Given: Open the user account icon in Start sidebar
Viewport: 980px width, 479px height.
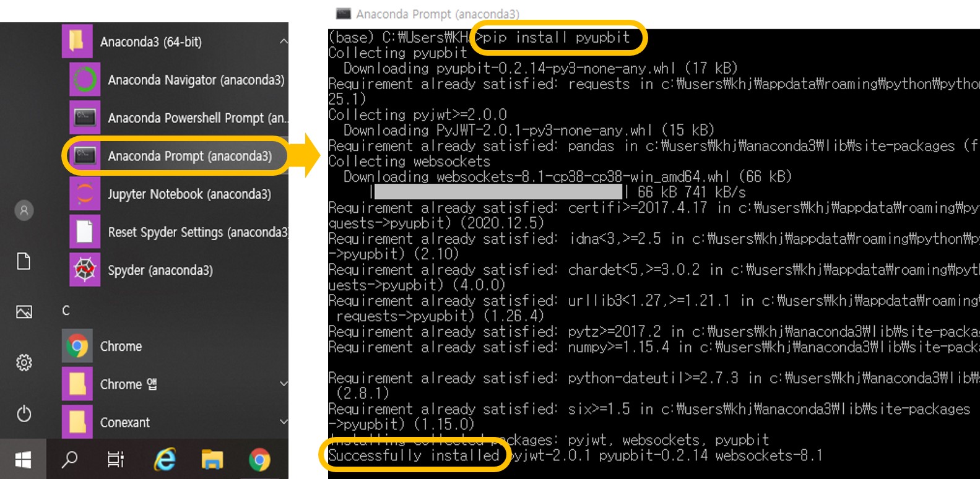Looking at the screenshot, I should click(x=24, y=210).
